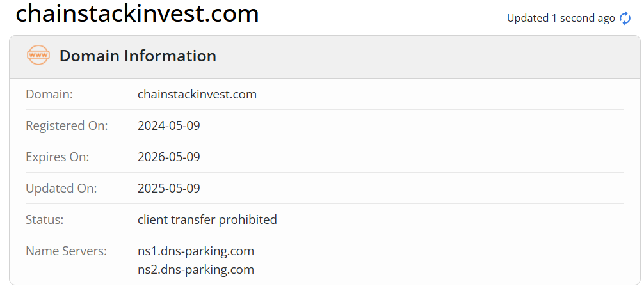Select the domain value chainstackinvest.com
The height and width of the screenshot is (291, 644).
[197, 95]
